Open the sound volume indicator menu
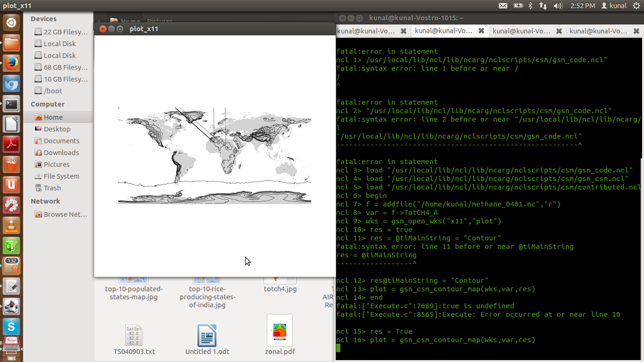This screenshot has height=362, width=644. [x=558, y=6]
